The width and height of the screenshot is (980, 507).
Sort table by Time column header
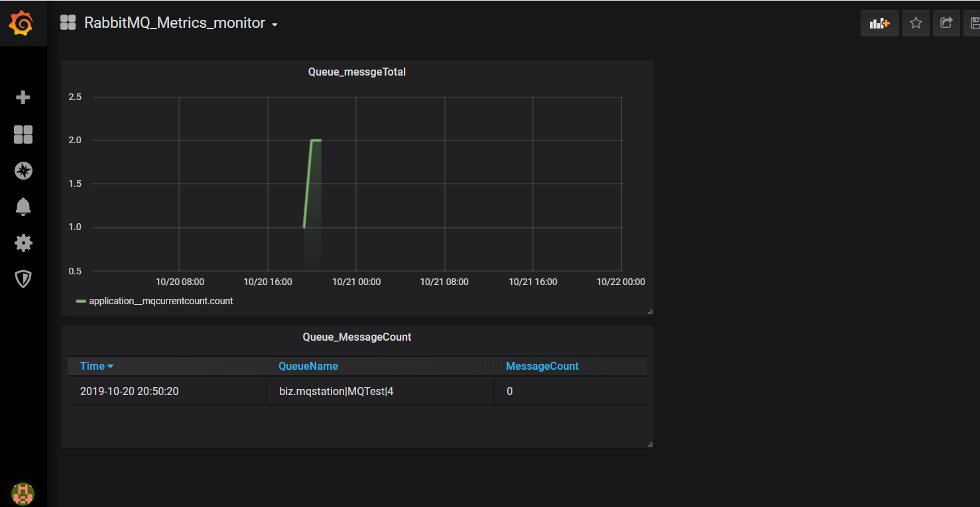tap(97, 366)
